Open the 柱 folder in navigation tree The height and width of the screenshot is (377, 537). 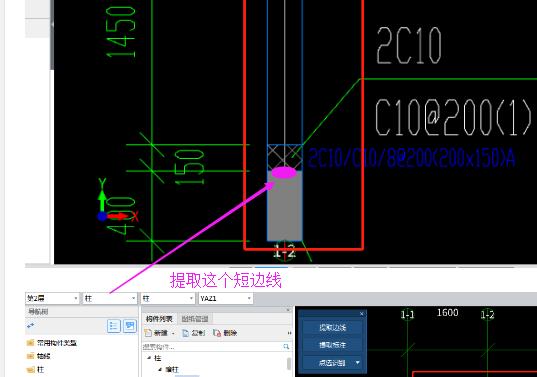[x=36, y=369]
